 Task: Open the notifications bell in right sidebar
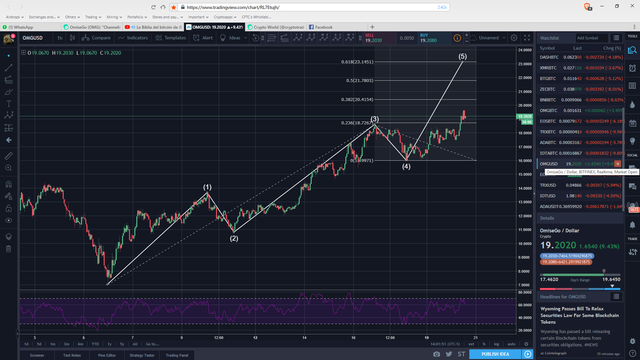(632, 225)
